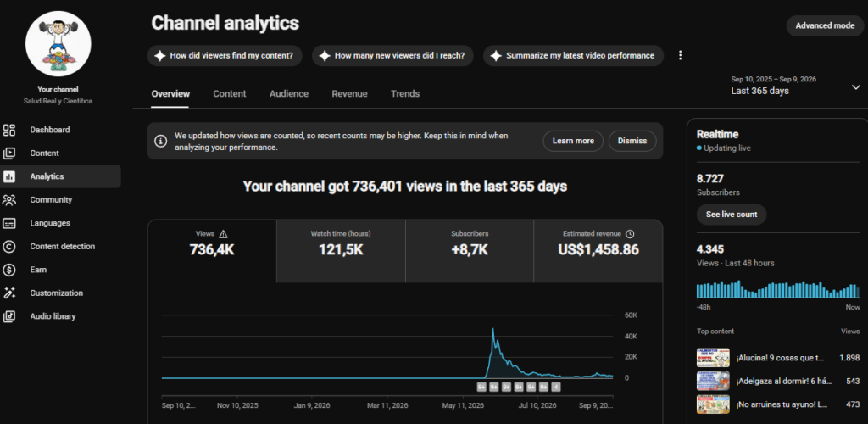868x424 pixels.
Task: Click See live count button
Action: coord(732,215)
